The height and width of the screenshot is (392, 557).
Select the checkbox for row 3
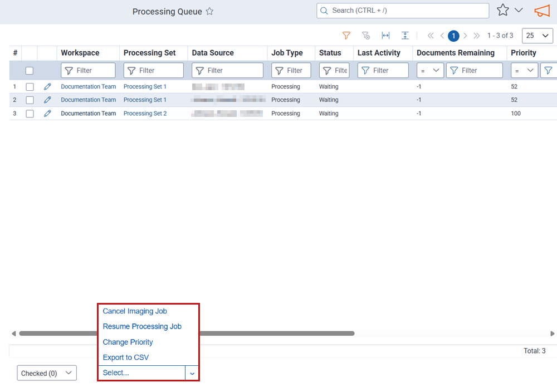(x=30, y=114)
